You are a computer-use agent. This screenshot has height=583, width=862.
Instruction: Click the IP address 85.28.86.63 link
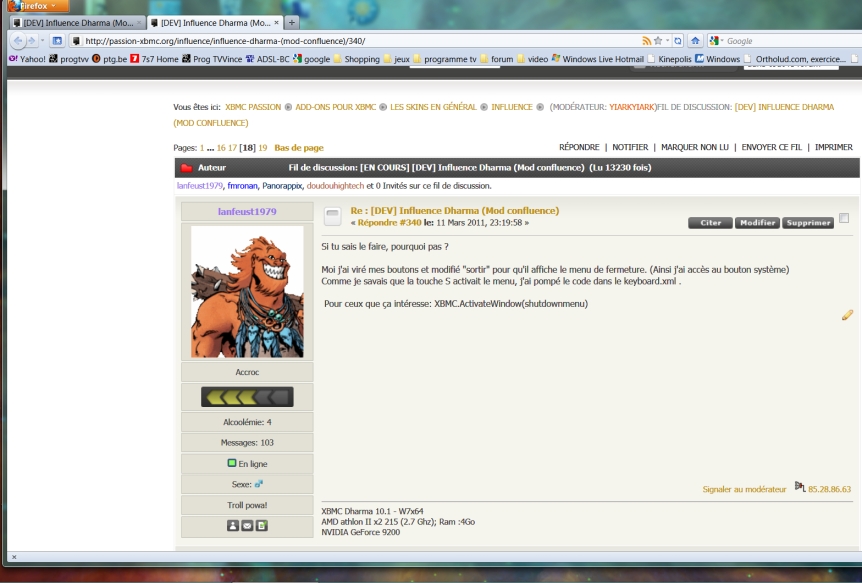829,489
